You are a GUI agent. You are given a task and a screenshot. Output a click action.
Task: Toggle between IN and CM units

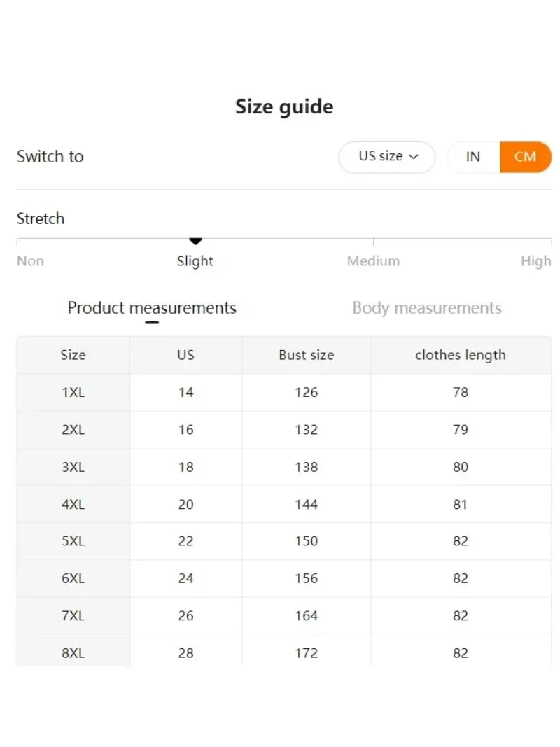(500, 157)
